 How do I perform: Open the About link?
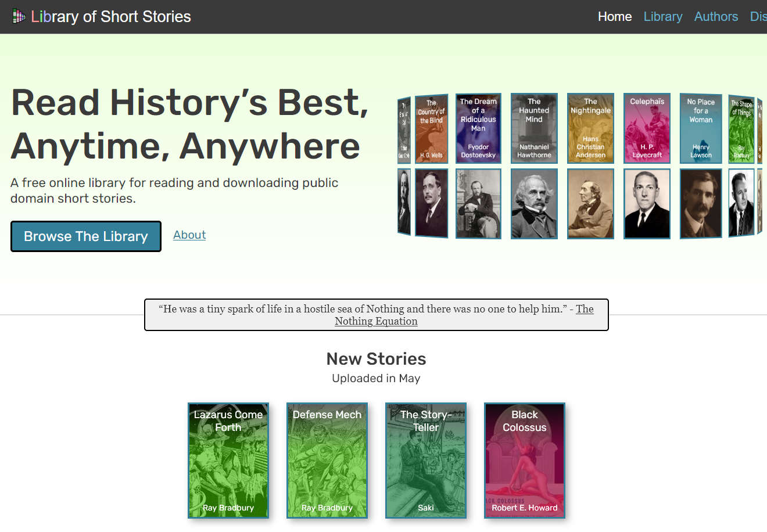[189, 235]
